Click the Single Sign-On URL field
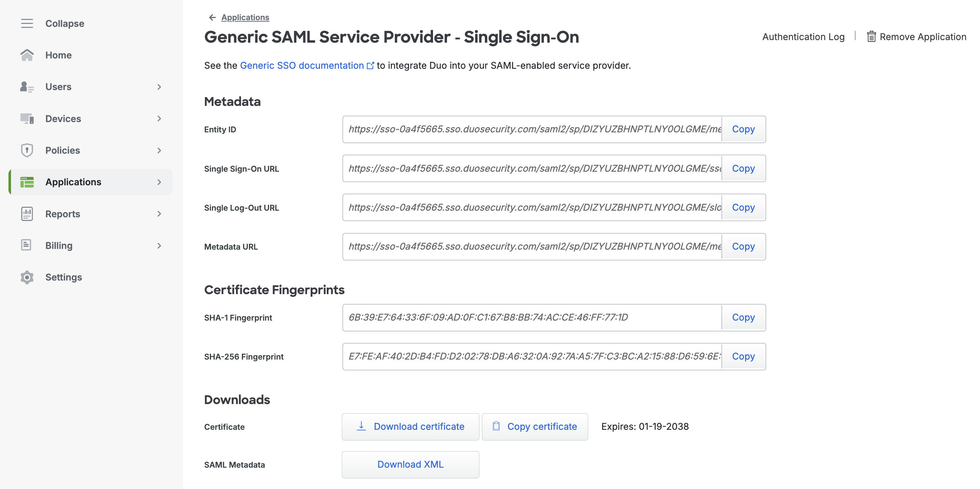Screen dimensions: 980x489 tap(533, 168)
